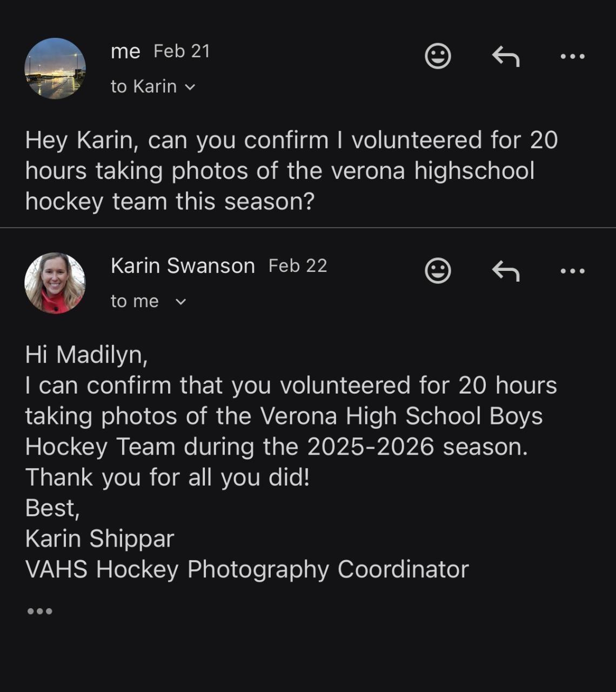
Task: Open my sender profile photo thumbnail
Action: click(x=55, y=69)
